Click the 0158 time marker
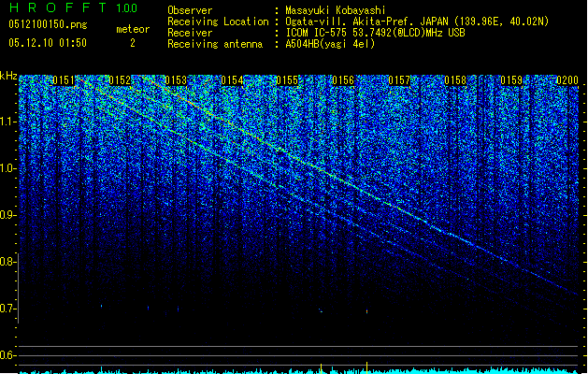This screenshot has width=588, height=374. coord(455,80)
